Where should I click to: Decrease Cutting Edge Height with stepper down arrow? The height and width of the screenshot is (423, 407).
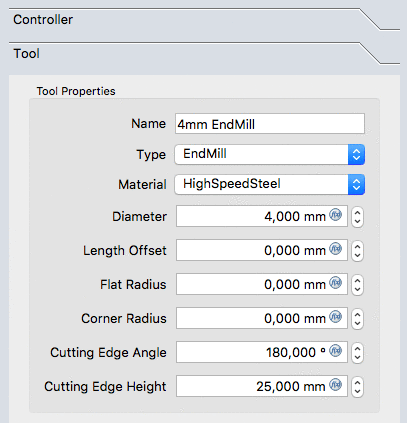point(357,392)
